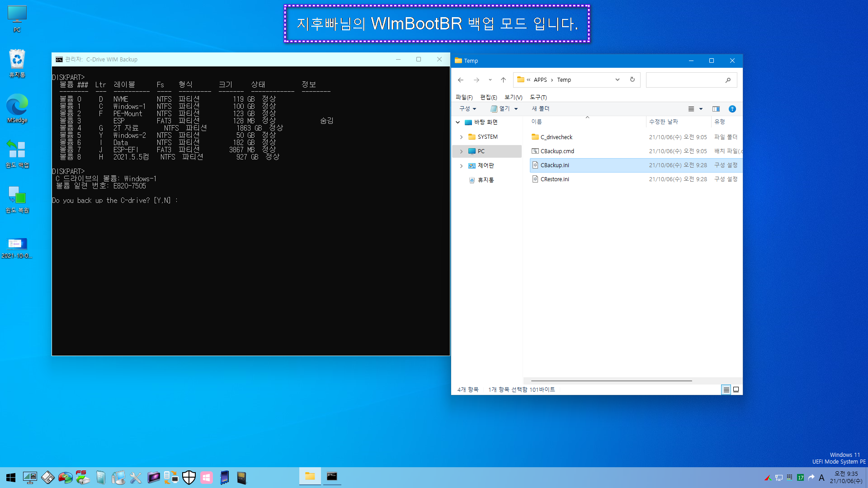Open the Windows Start button
The width and height of the screenshot is (868, 488).
[x=11, y=478]
